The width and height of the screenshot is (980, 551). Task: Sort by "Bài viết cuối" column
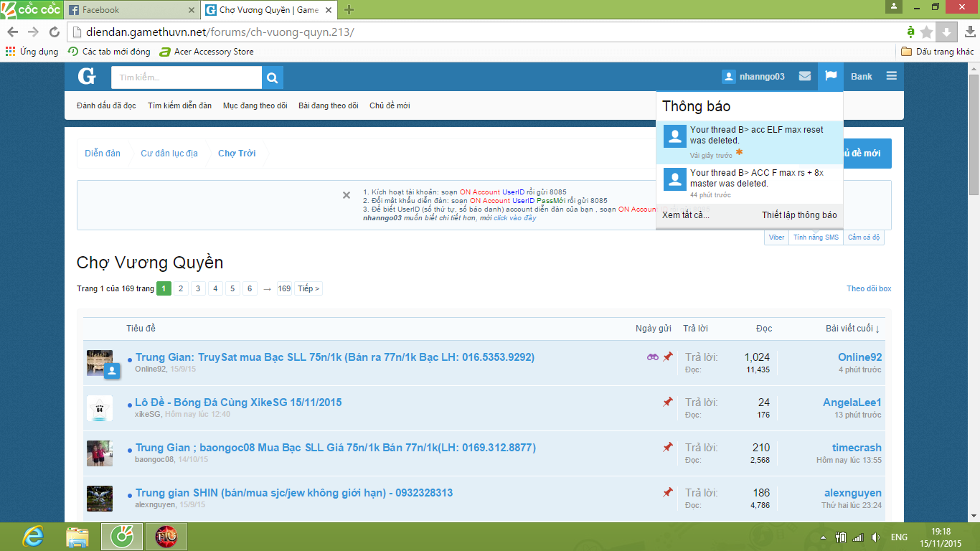(x=852, y=329)
